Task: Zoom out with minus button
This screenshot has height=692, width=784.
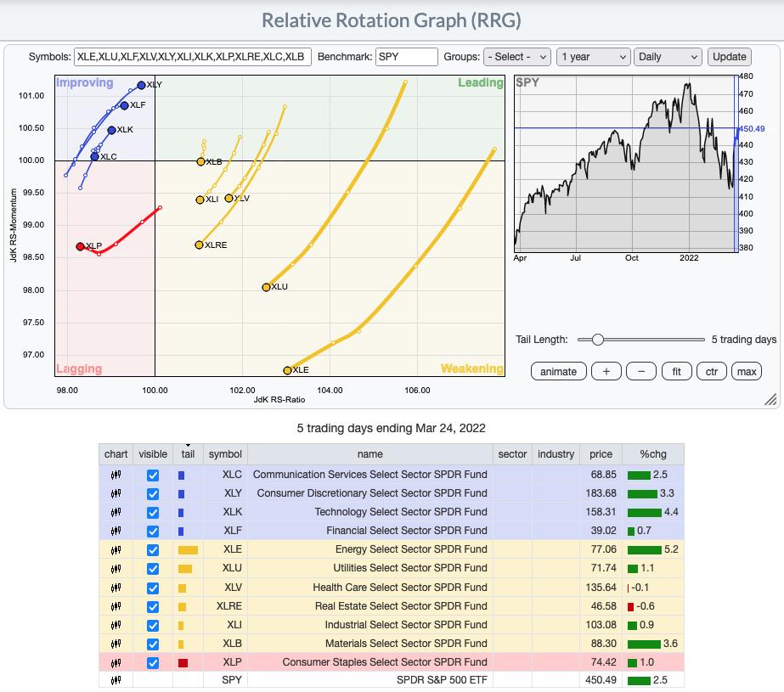Action: click(x=641, y=372)
